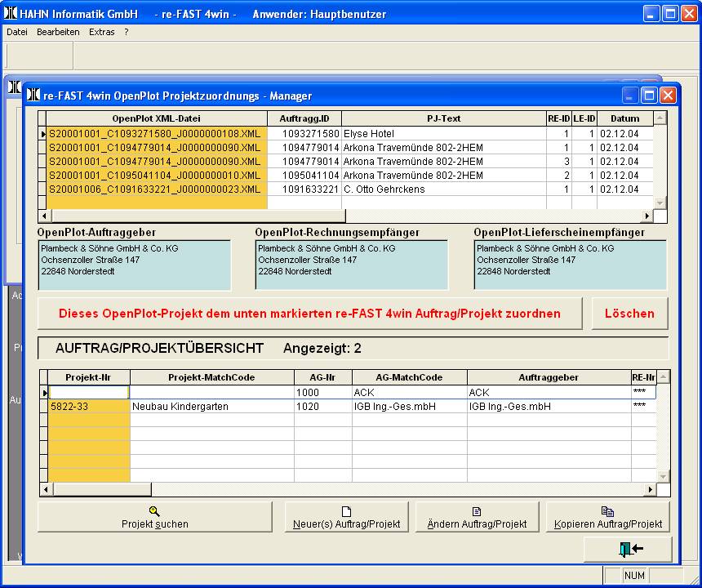This screenshot has height=588, width=702.
Task: Click the up arrow of the top table's vertical scrollbar
Action: point(660,118)
